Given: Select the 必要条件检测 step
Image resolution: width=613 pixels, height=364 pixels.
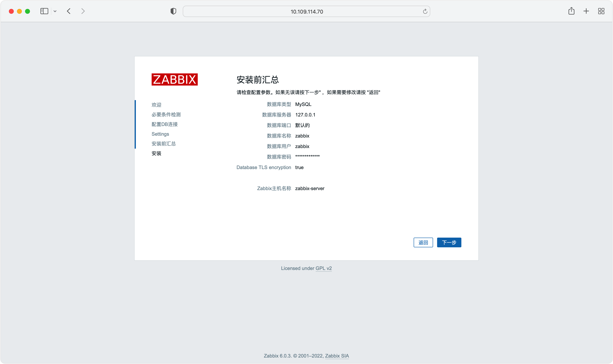Looking at the screenshot, I should 166,114.
